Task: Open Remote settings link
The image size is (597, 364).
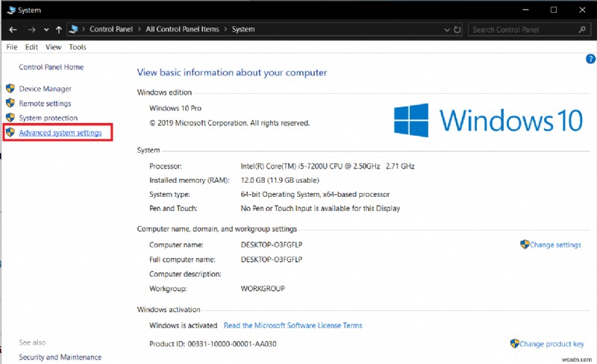Action: (45, 104)
